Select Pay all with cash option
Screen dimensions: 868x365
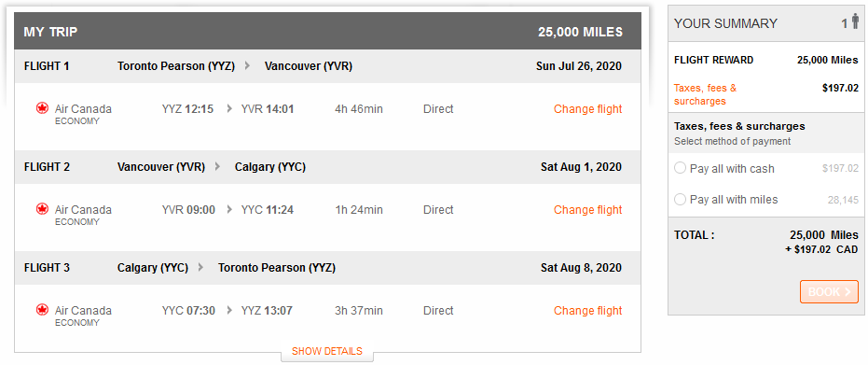[x=680, y=168]
